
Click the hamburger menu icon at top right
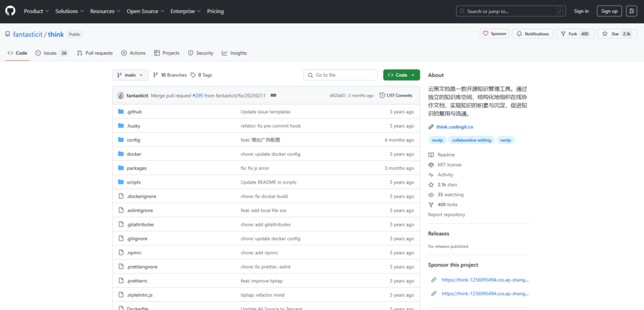point(631,11)
